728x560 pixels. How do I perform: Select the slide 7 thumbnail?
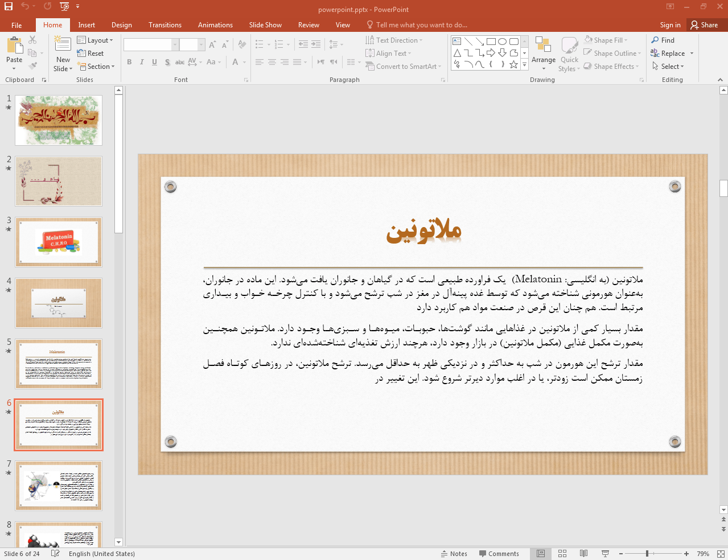coord(59,485)
